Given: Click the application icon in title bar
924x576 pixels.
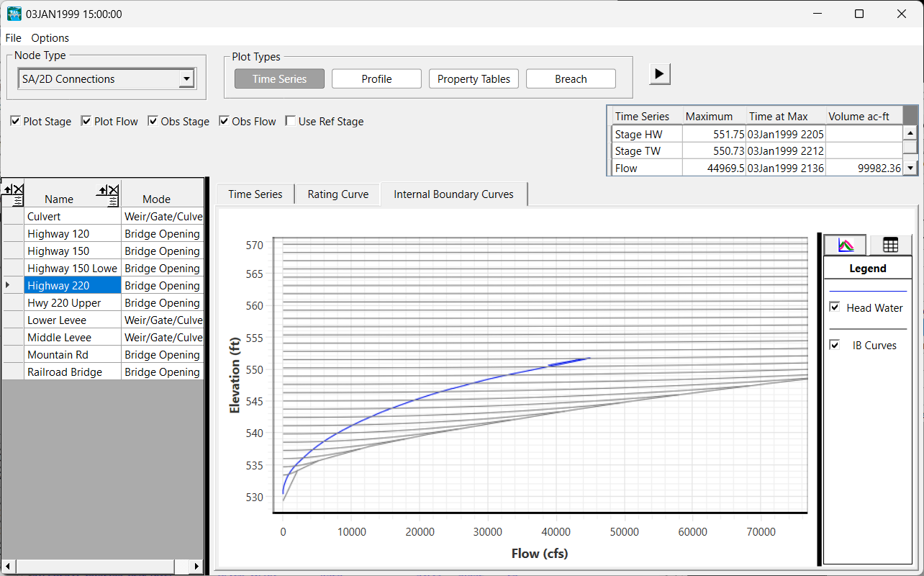Looking at the screenshot, I should (x=14, y=14).
